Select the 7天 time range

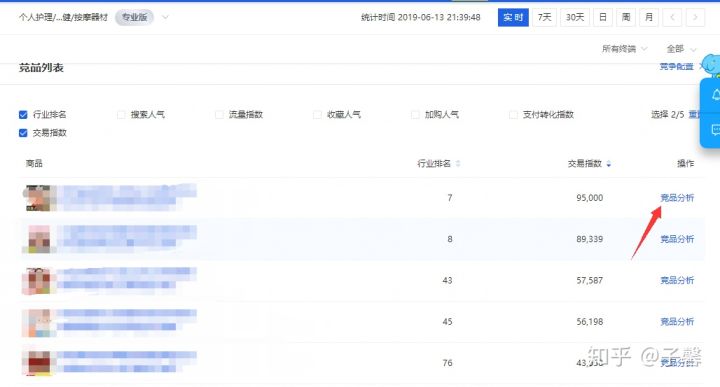545,17
